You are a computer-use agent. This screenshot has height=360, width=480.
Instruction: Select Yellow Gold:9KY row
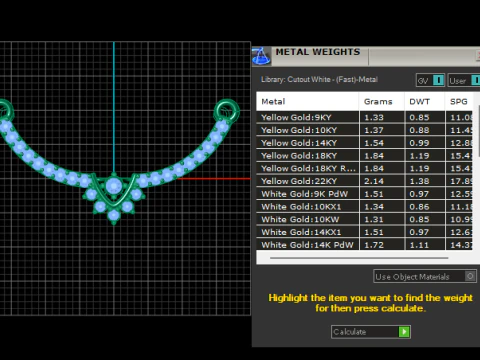click(364, 117)
